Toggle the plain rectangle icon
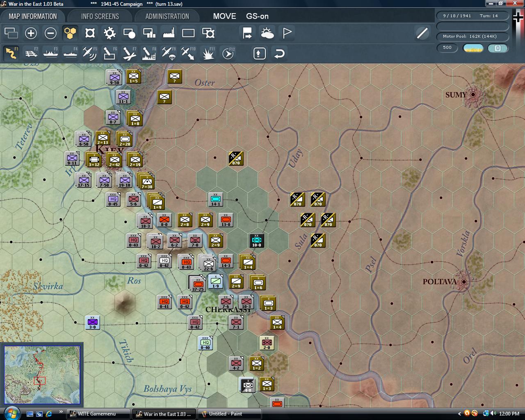This screenshot has width=525, height=420. pyautogui.click(x=188, y=33)
